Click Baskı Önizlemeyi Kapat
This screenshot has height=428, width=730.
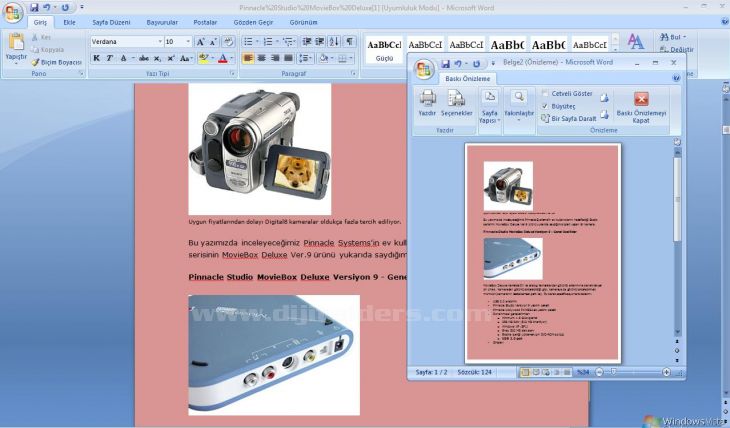click(641, 107)
